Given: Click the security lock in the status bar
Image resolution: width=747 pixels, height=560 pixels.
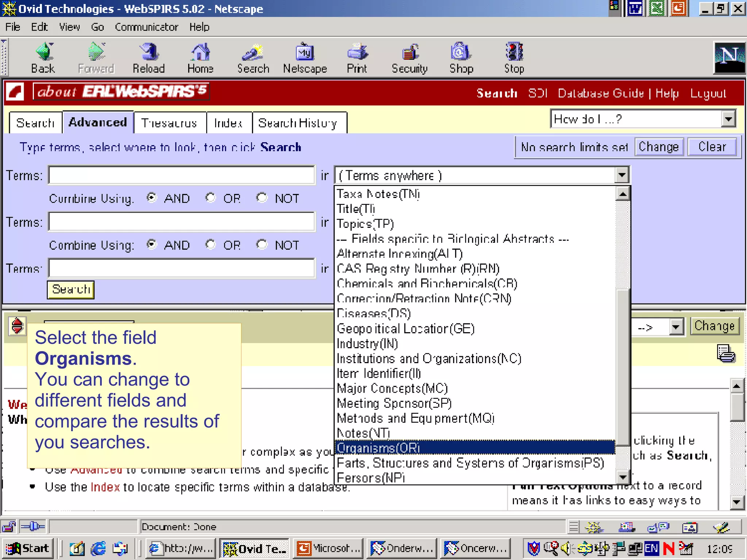Looking at the screenshot, I should coord(9,527).
